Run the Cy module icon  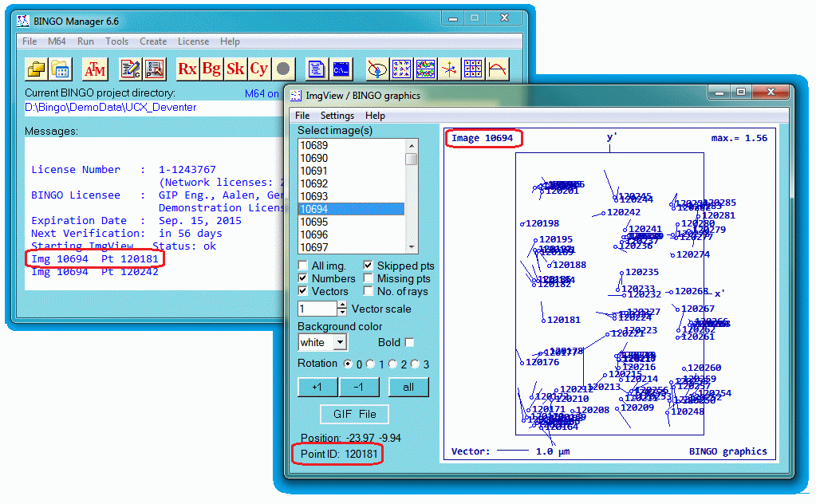click(x=259, y=69)
